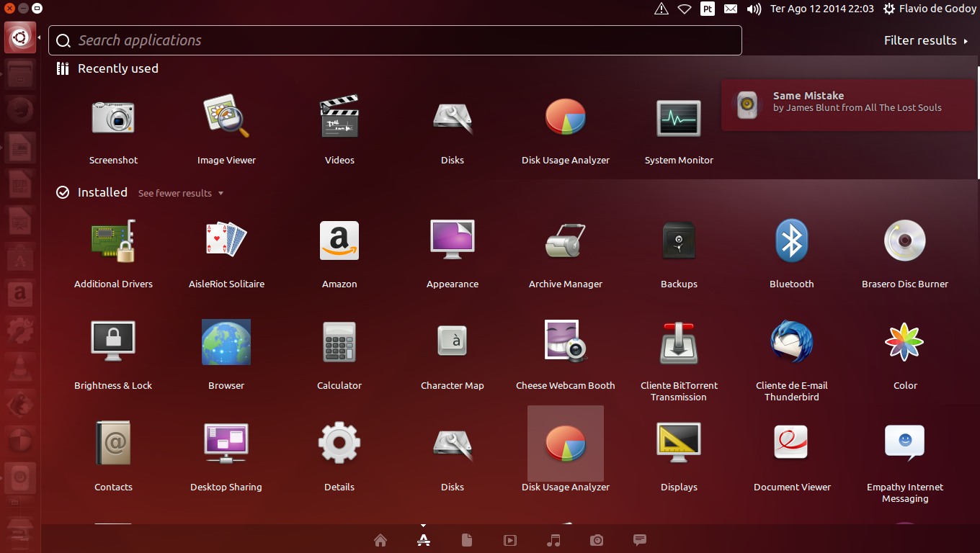Launch Firefox from the Unity launcher
This screenshot has width=980, height=553.
tap(19, 109)
